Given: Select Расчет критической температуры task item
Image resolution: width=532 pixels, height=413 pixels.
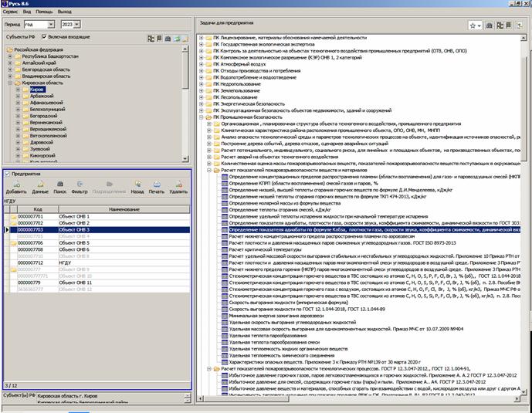Looking at the screenshot, I should (x=264, y=250).
